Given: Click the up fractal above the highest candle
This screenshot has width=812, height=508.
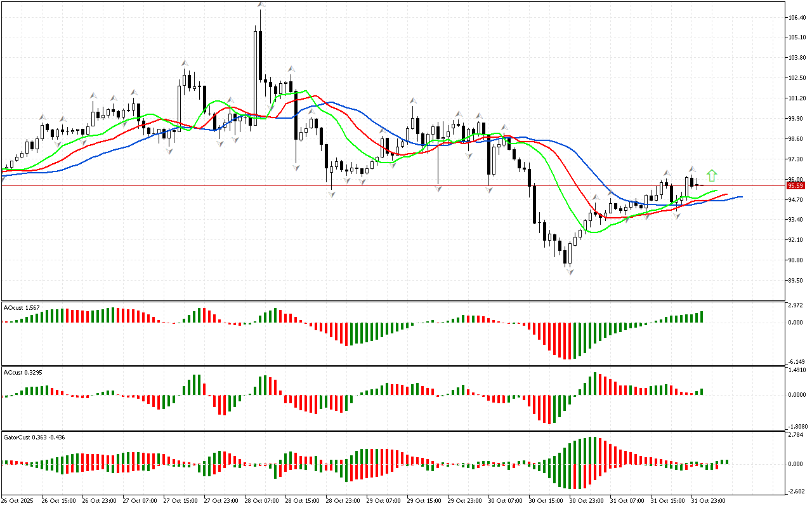Looking at the screenshot, I should pos(261,5).
